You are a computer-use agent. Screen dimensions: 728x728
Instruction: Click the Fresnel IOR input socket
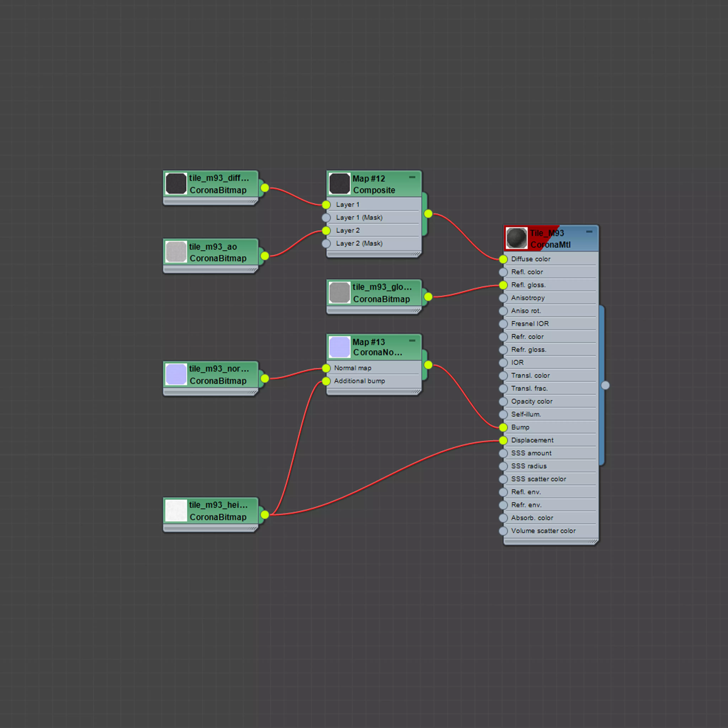[503, 324]
